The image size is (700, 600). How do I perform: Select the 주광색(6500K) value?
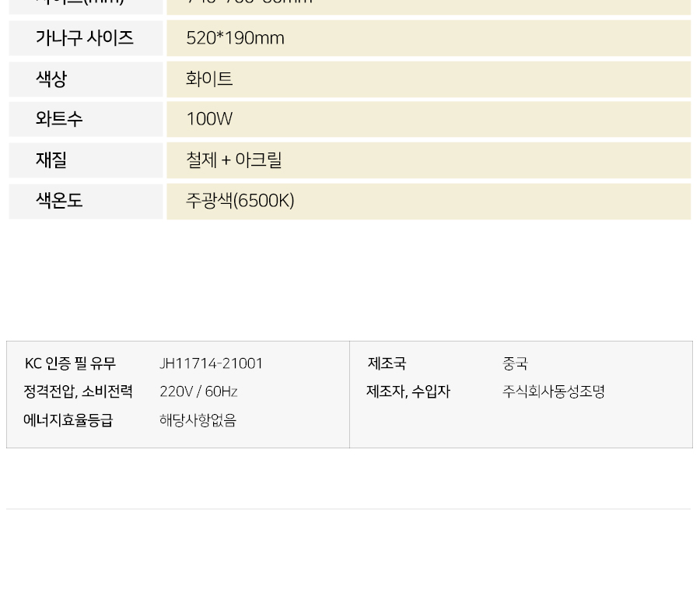tap(240, 201)
